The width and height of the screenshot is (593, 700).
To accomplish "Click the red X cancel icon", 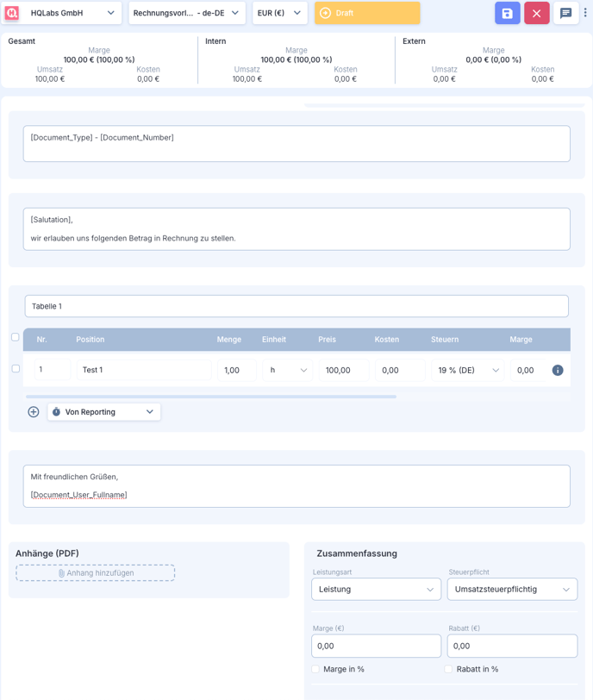I will click(536, 13).
